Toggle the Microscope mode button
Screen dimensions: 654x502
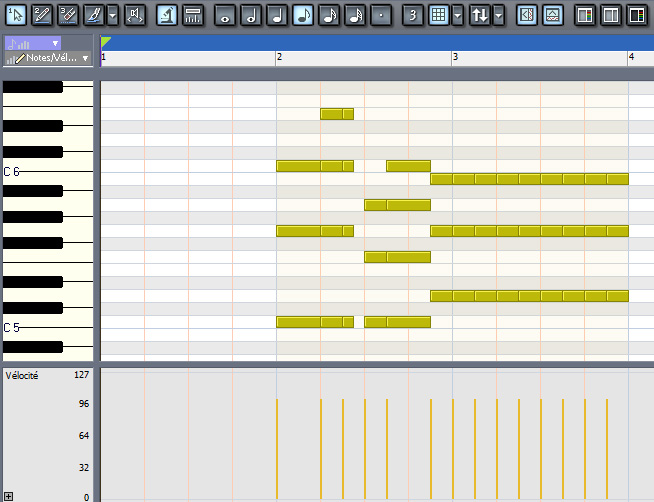167,15
